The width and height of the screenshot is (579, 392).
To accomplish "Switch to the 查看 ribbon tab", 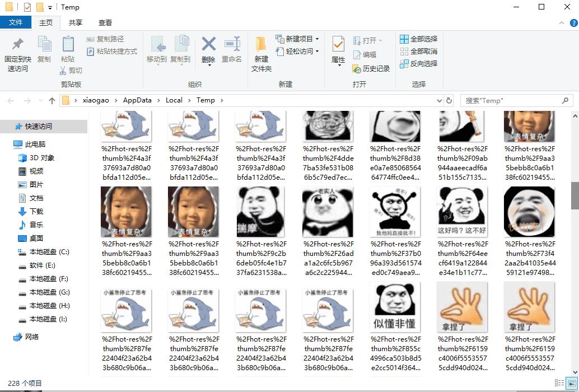I will (x=105, y=22).
